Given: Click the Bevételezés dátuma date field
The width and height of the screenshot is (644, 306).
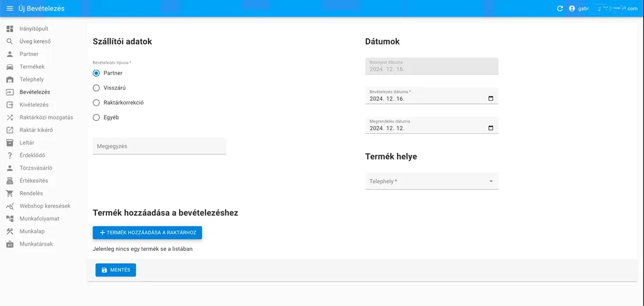Looking at the screenshot, I should [431, 96].
